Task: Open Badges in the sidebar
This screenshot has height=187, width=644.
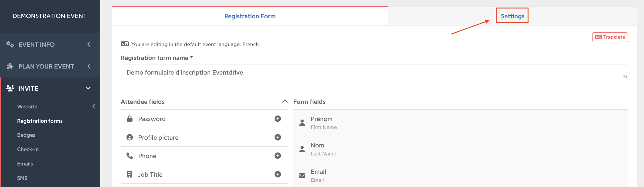Action: point(26,135)
